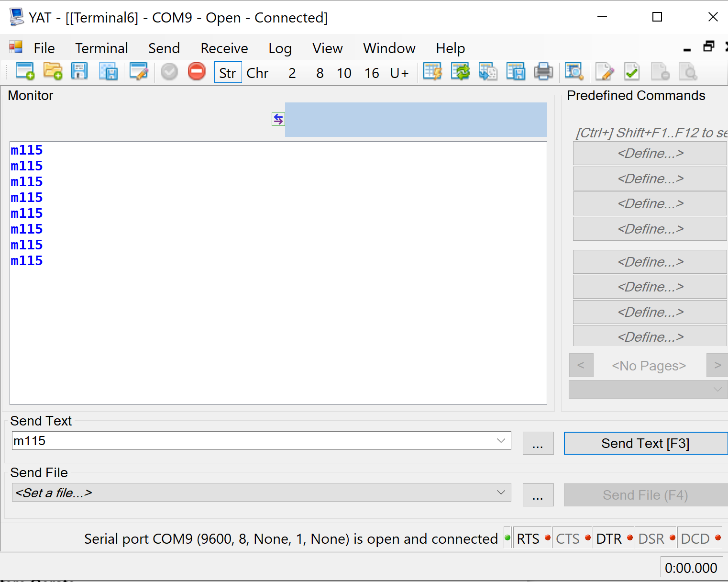Click the 0:00.000 time status display
The height and width of the screenshot is (582, 728).
(x=691, y=568)
